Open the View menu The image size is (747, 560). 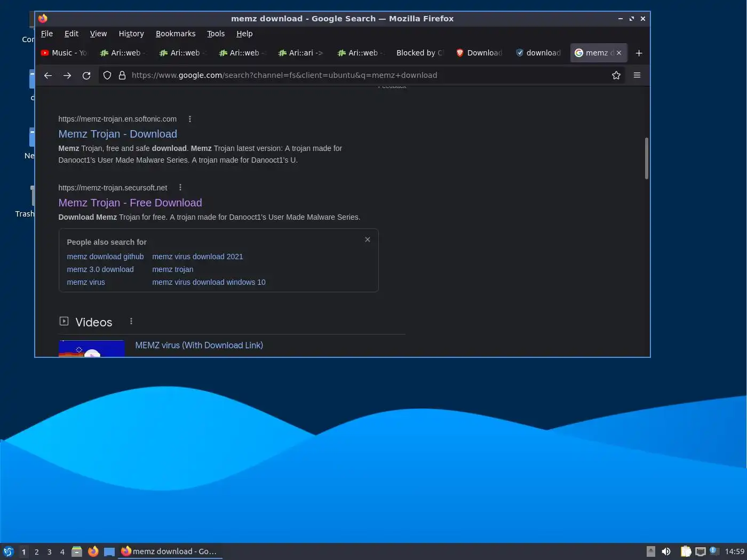pos(98,34)
